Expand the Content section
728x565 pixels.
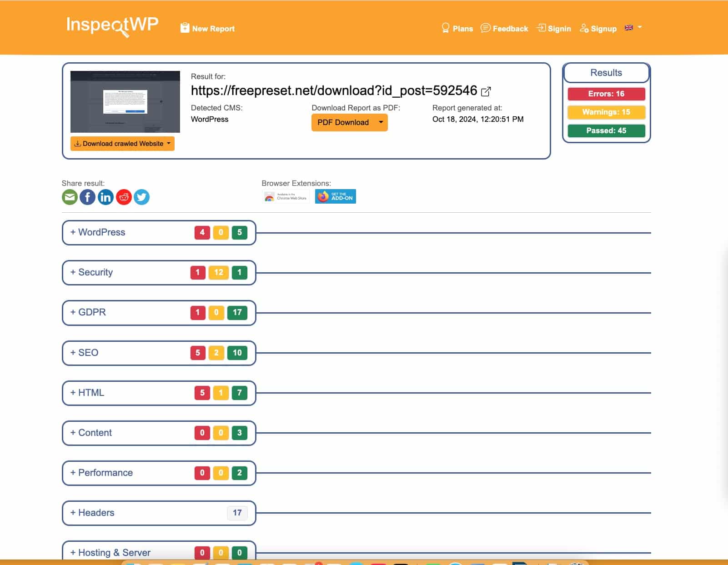pos(159,433)
